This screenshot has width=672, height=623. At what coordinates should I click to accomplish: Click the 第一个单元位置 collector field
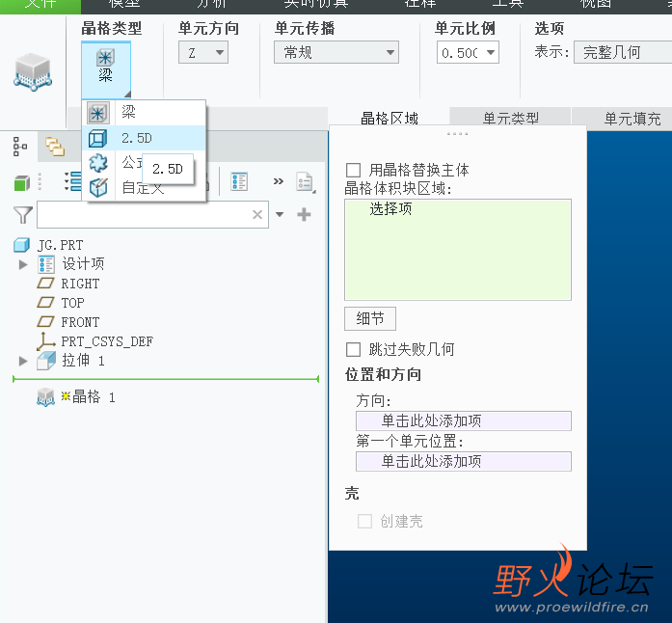pyautogui.click(x=464, y=461)
